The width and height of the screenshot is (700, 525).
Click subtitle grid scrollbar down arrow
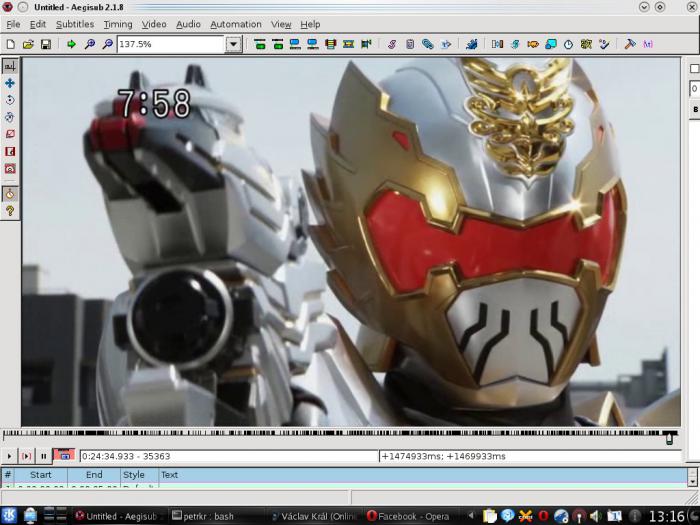coord(692,481)
